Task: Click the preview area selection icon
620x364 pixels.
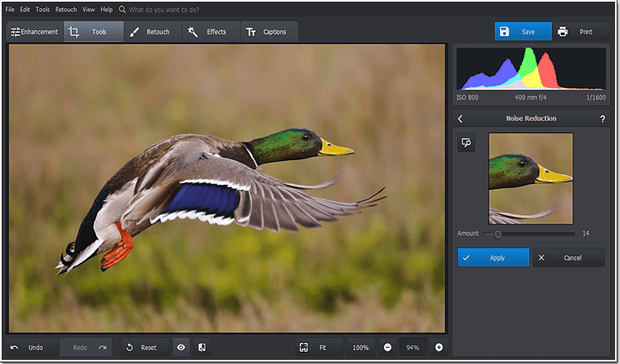Action: click(466, 143)
